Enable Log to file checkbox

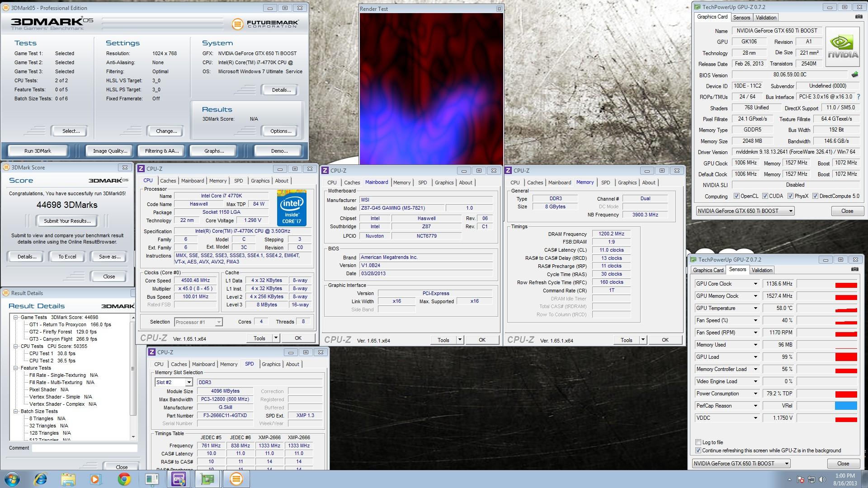(698, 442)
